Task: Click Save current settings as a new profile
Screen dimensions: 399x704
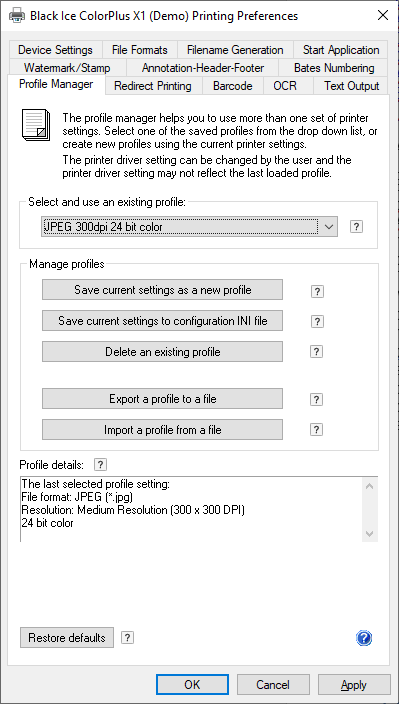Action: point(162,290)
